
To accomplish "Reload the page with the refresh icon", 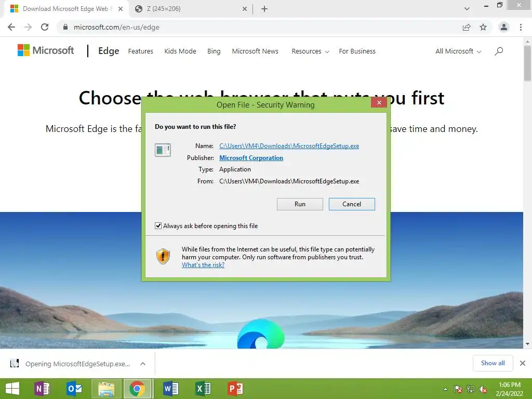I will click(x=45, y=27).
